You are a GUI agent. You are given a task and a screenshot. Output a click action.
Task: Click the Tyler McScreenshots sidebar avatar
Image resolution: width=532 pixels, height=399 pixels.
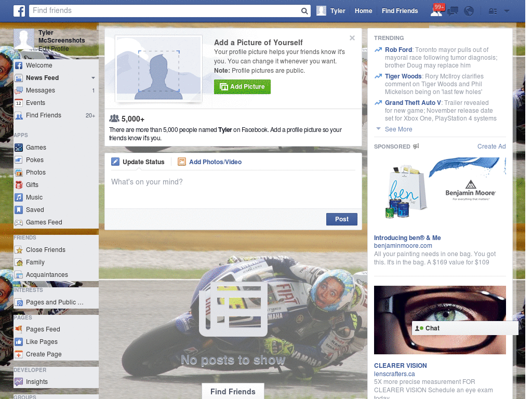24,38
